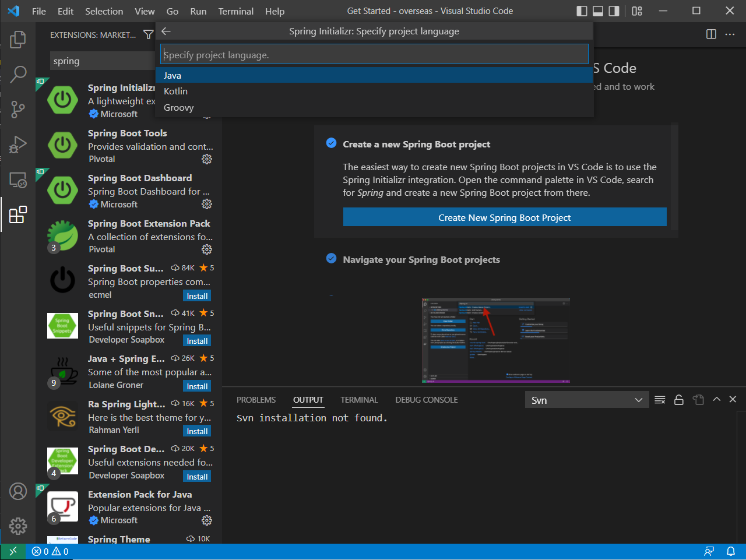Screen dimensions: 746x560
Task: Open the Remote Explorer view
Action: [18, 179]
